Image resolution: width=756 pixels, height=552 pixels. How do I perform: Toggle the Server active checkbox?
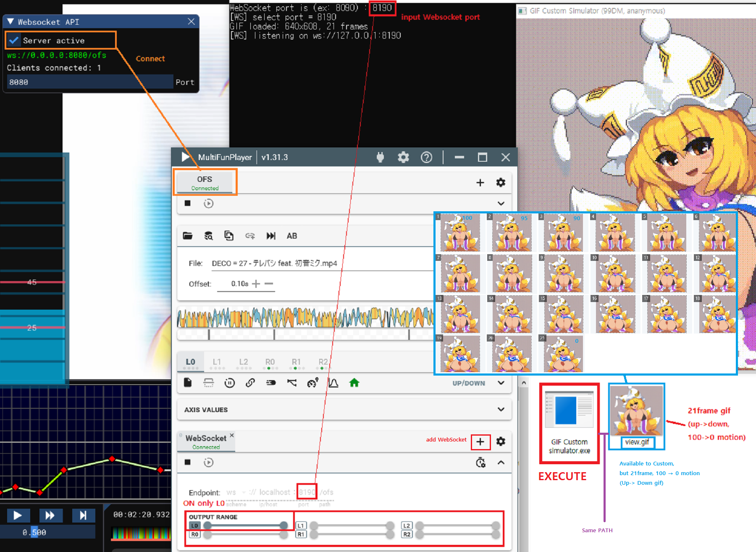(14, 40)
